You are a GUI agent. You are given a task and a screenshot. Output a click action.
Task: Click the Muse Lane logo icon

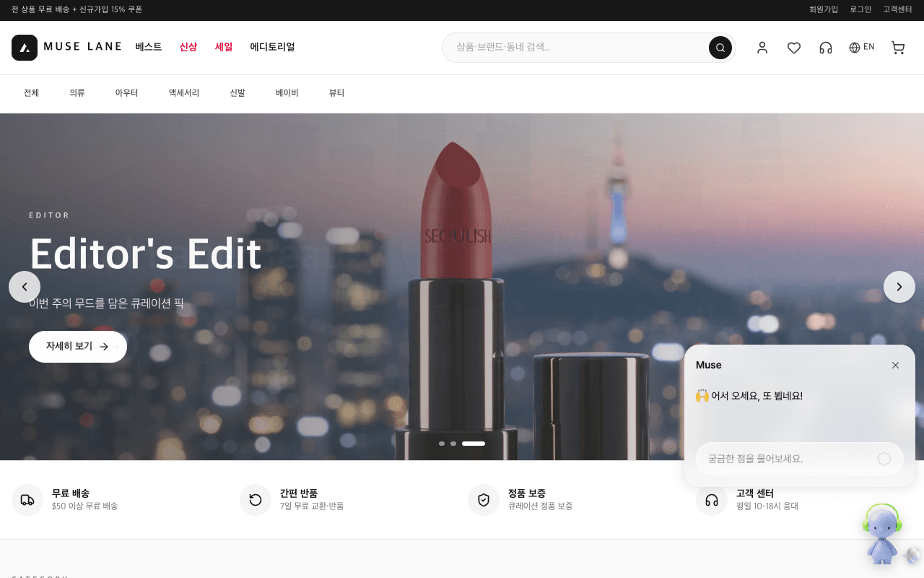[25, 48]
